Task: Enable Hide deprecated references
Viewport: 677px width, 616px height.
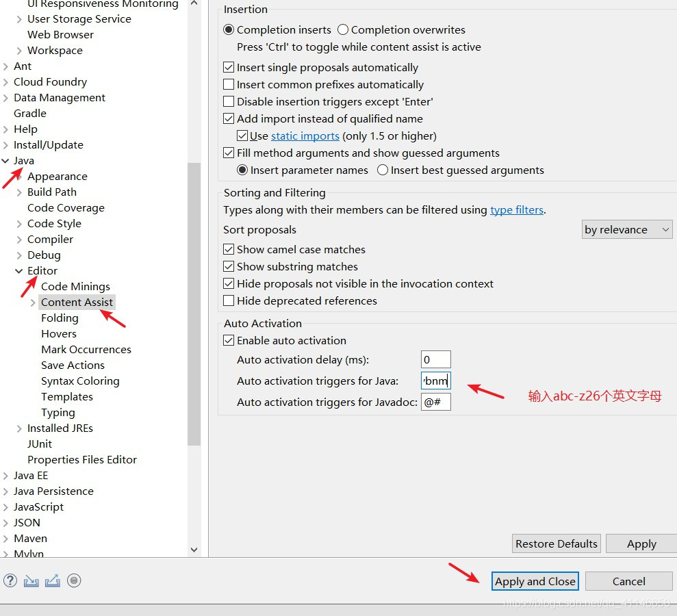Action: (x=229, y=300)
